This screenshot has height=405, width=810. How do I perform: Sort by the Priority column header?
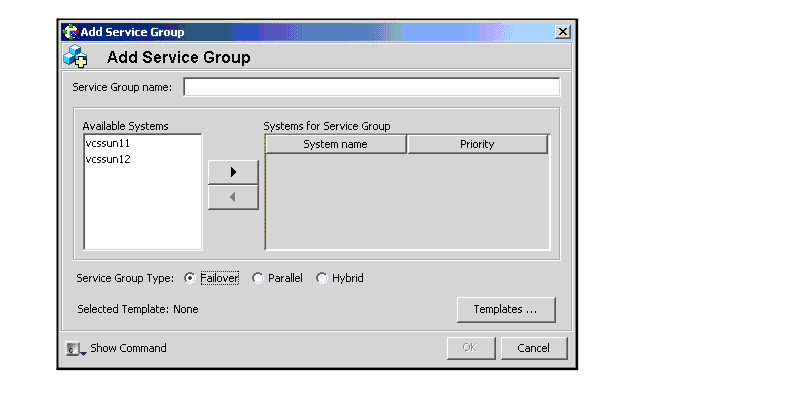(x=477, y=144)
